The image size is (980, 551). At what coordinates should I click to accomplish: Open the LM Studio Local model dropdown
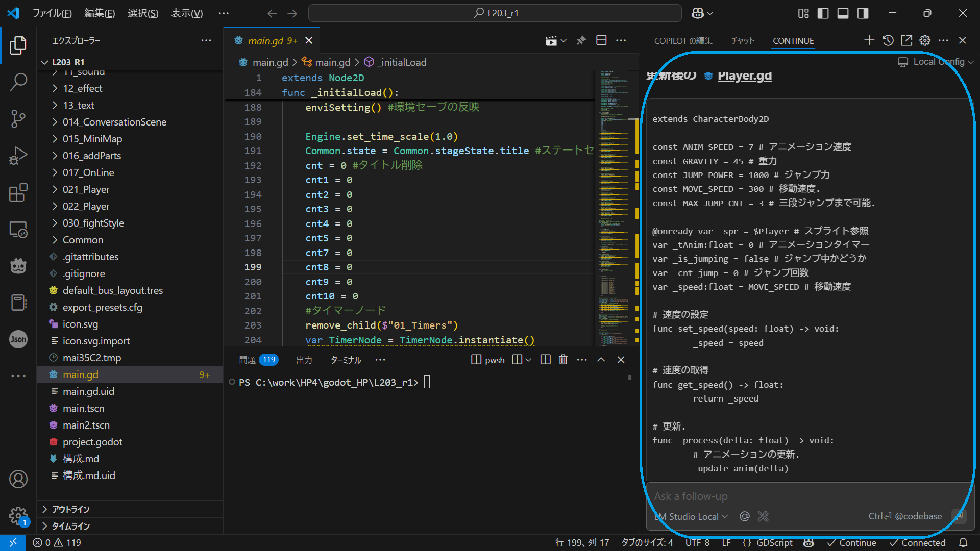[692, 516]
